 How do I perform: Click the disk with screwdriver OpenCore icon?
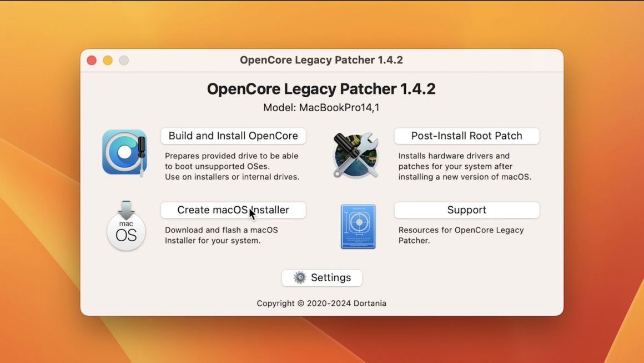(x=125, y=153)
